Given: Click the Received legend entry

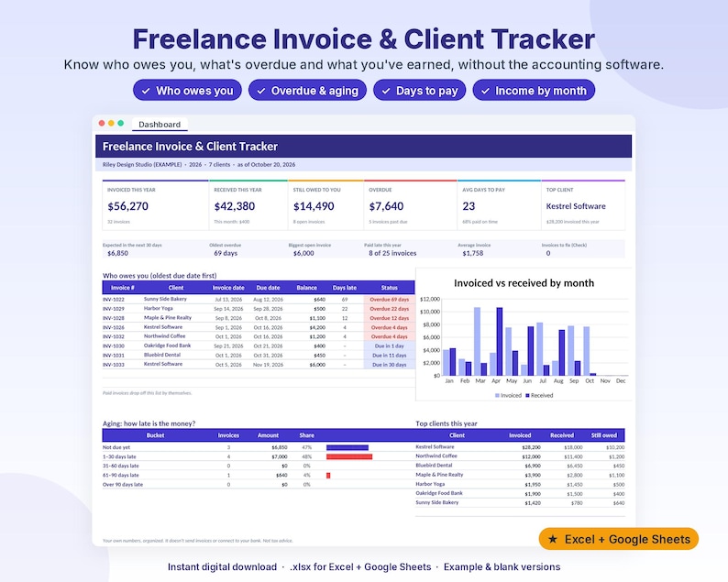Looking at the screenshot, I should [x=539, y=395].
